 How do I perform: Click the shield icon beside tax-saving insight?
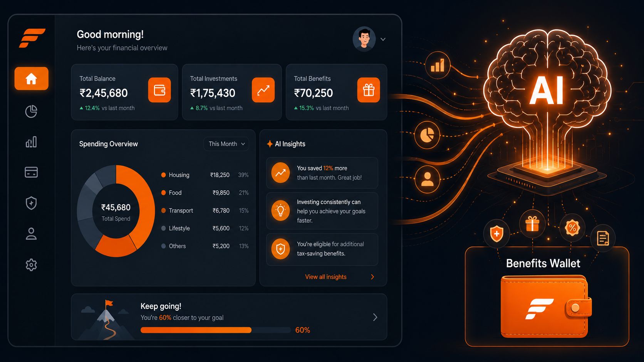point(280,249)
